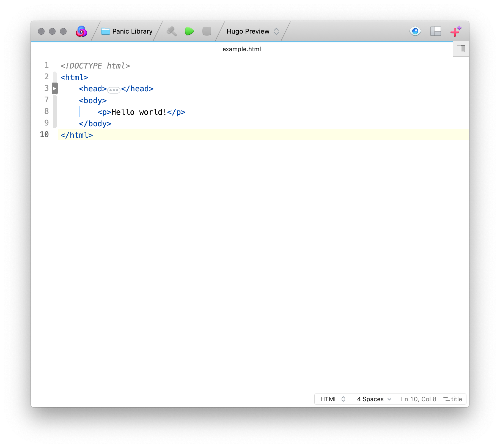Open the title symbol navigator
Screen dimensions: 500x448
(x=453, y=399)
